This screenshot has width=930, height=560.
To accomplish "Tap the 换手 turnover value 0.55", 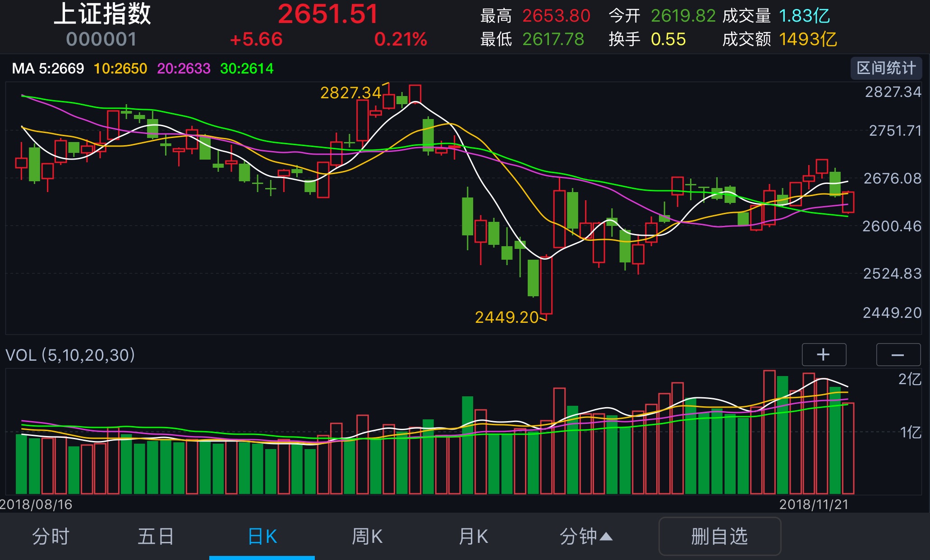I will [x=668, y=39].
